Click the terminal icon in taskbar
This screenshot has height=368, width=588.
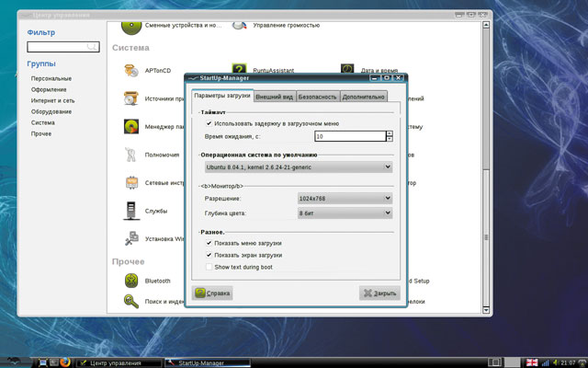(54, 362)
